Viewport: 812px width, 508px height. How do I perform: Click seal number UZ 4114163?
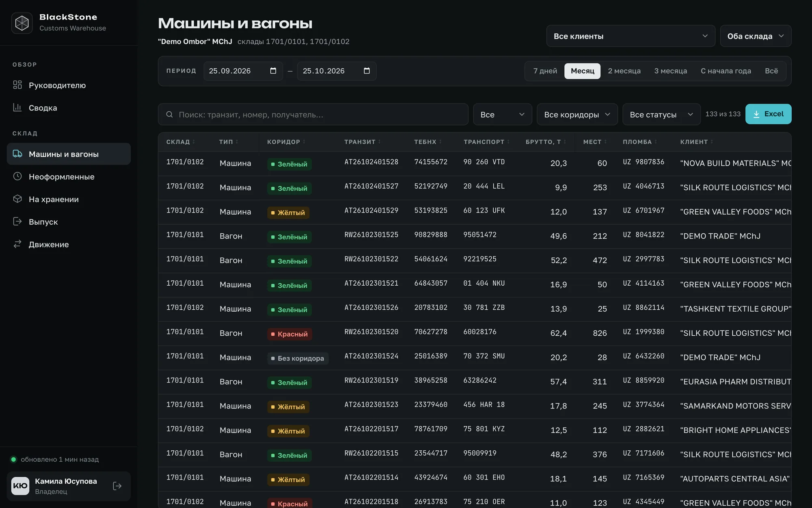[x=644, y=283]
